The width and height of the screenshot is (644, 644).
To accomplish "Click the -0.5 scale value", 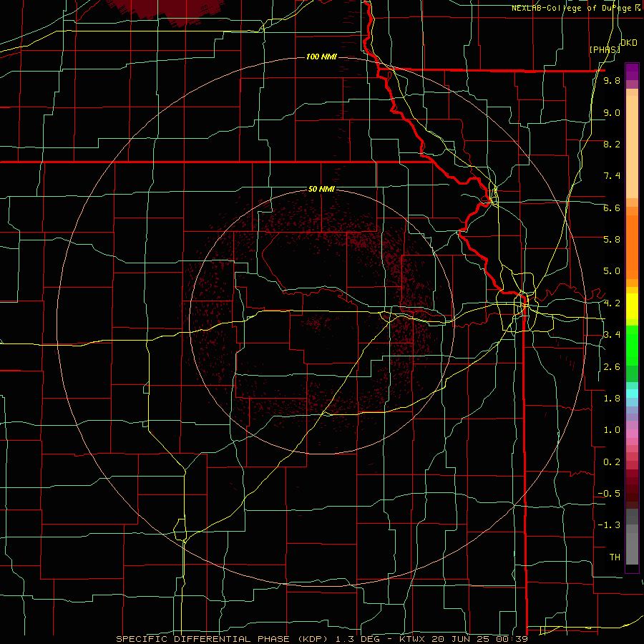I will click(x=609, y=494).
